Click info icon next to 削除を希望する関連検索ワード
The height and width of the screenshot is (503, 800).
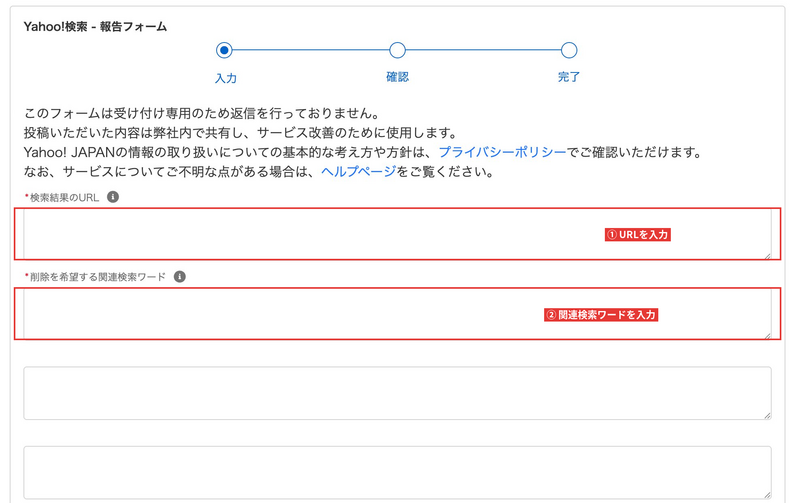pyautogui.click(x=180, y=276)
